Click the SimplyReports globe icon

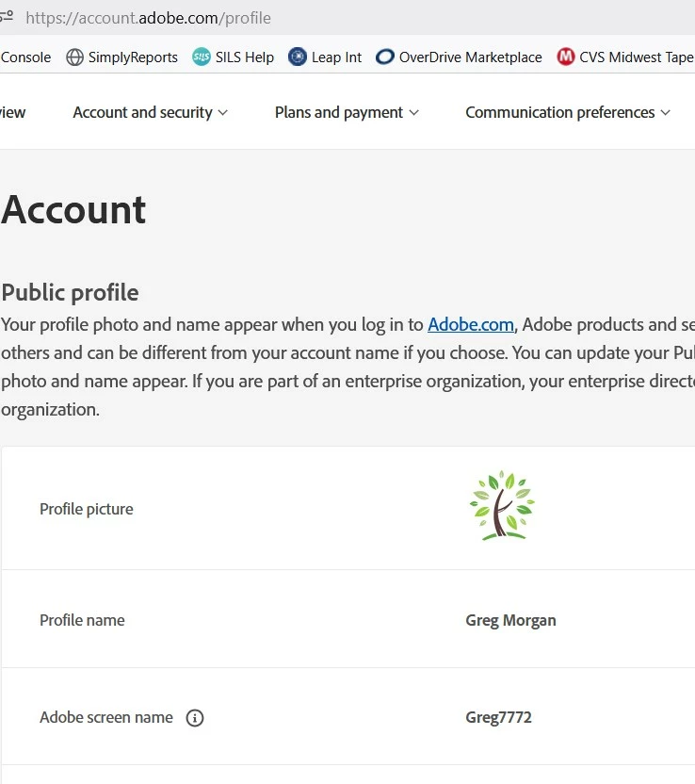point(75,57)
